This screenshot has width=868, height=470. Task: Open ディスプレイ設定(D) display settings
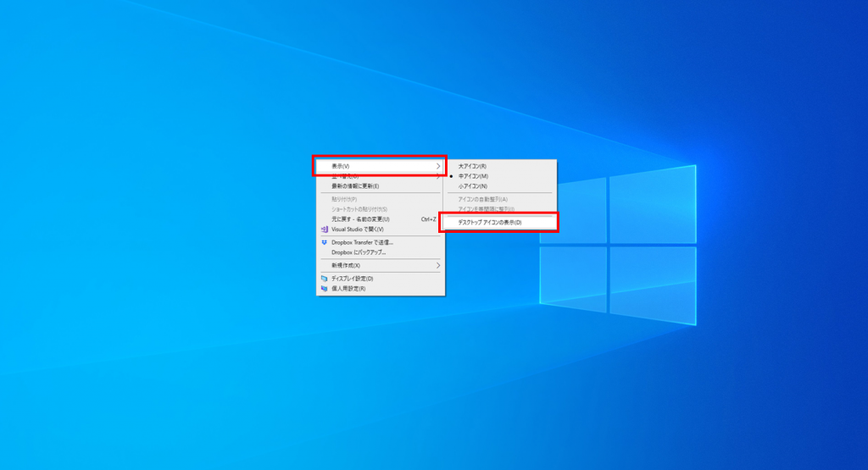click(381, 279)
